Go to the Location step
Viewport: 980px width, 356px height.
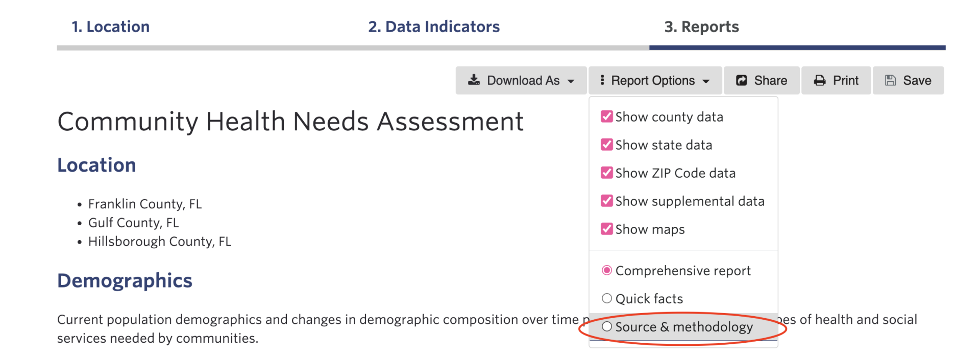coord(111,27)
